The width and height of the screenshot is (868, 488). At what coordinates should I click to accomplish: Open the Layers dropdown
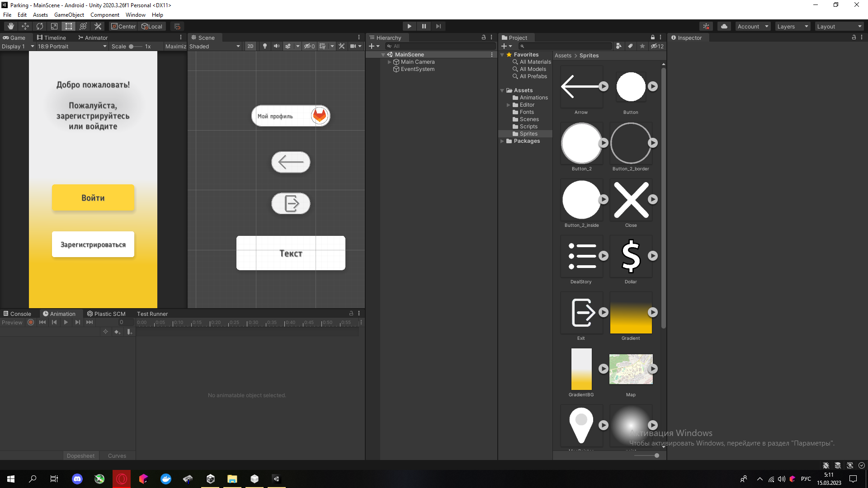pyautogui.click(x=793, y=26)
